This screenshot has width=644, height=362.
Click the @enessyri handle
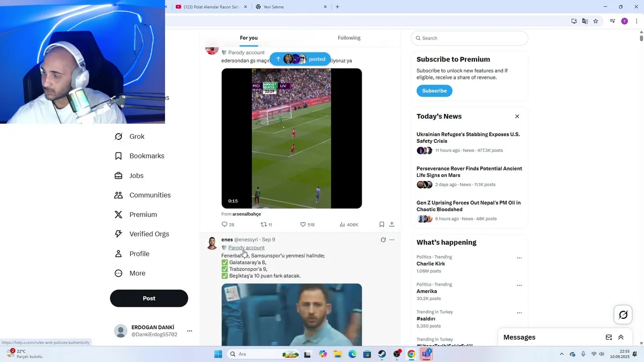[x=246, y=240]
